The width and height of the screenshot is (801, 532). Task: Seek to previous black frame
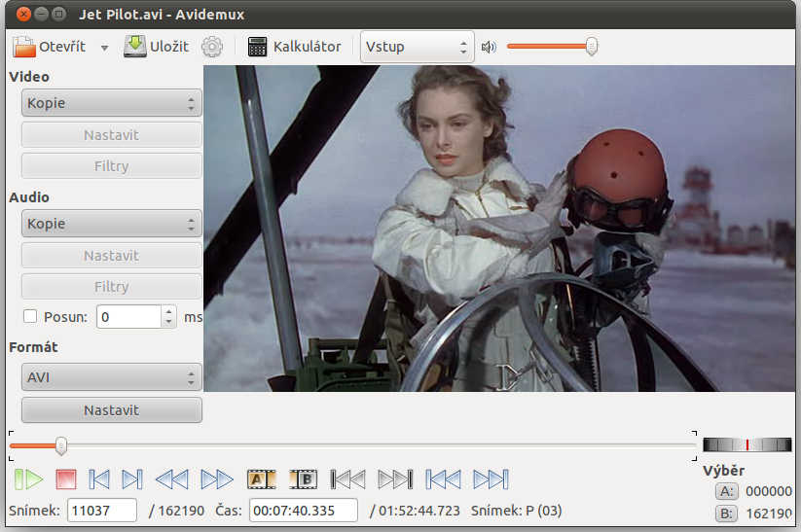pyautogui.click(x=347, y=479)
